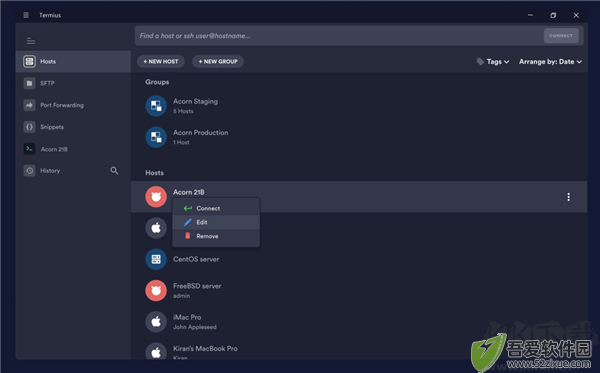The width and height of the screenshot is (600, 373).
Task: Select Kiran's MacBook Pro host name
Action: (x=205, y=349)
